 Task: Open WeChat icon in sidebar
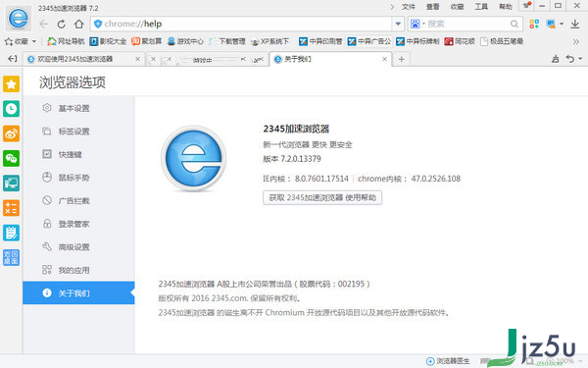(x=11, y=158)
